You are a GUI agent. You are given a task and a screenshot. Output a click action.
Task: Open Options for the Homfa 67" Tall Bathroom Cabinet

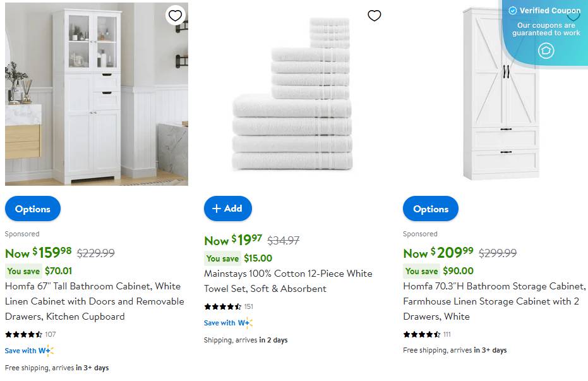pyautogui.click(x=33, y=209)
